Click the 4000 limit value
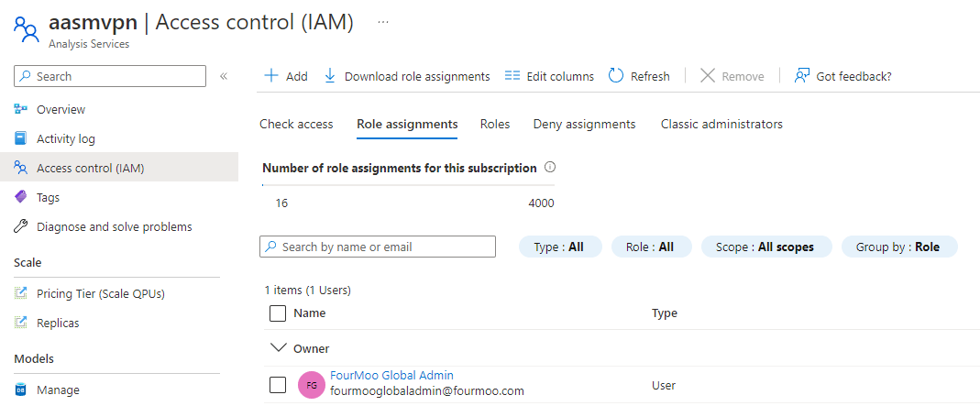The image size is (980, 417). click(x=541, y=203)
